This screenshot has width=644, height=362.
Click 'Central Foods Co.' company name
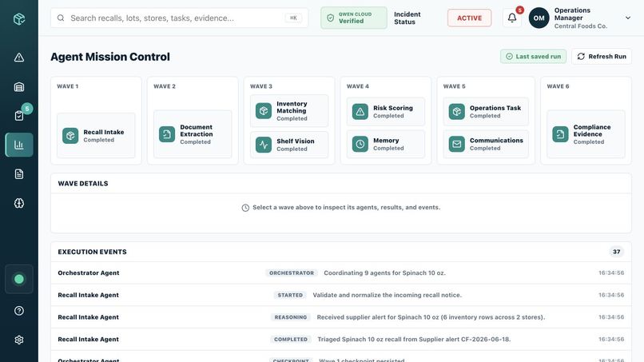click(580, 26)
